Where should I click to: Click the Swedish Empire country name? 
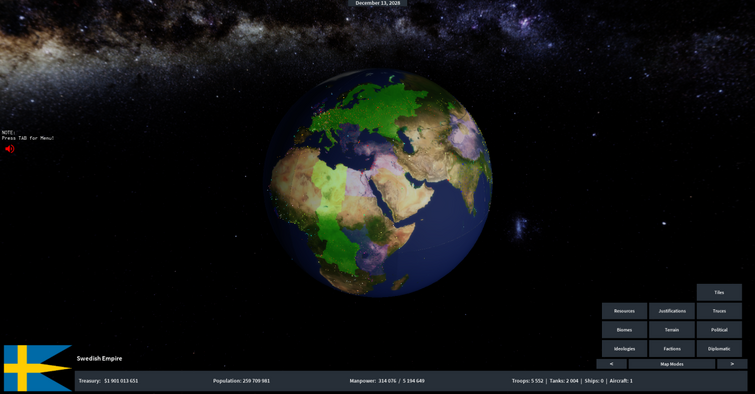[99, 358]
